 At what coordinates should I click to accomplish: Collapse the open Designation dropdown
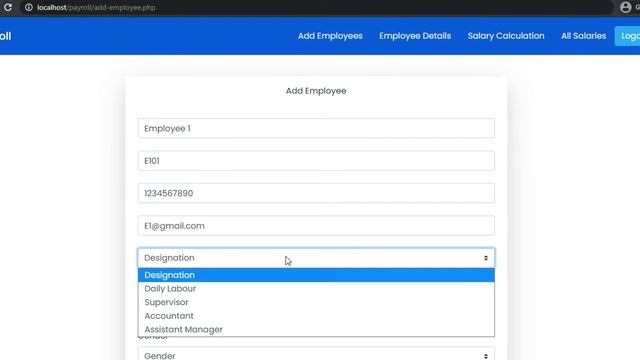tap(316, 258)
